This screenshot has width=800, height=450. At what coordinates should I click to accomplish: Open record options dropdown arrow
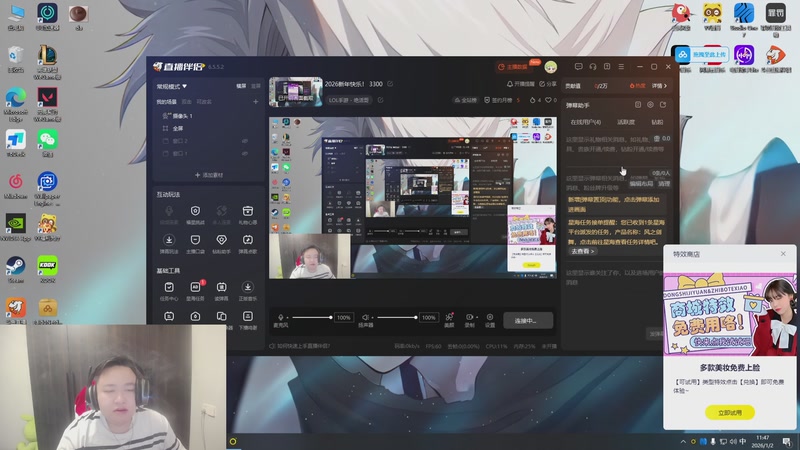477,317
